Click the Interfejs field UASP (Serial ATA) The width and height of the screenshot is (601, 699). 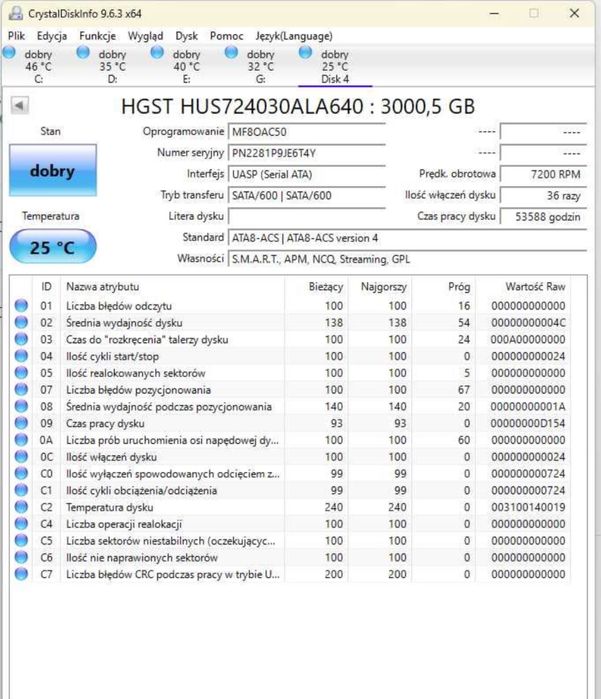coord(307,174)
